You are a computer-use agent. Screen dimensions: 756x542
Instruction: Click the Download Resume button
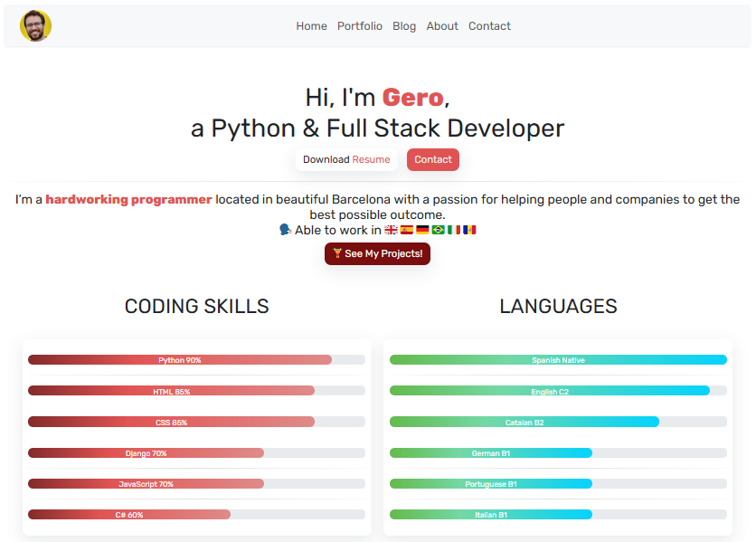346,159
